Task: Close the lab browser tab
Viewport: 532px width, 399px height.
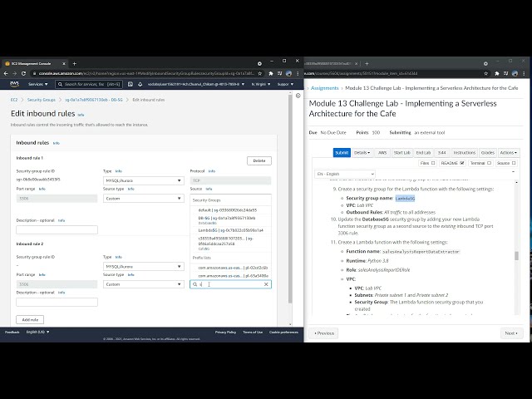Action: pos(357,63)
